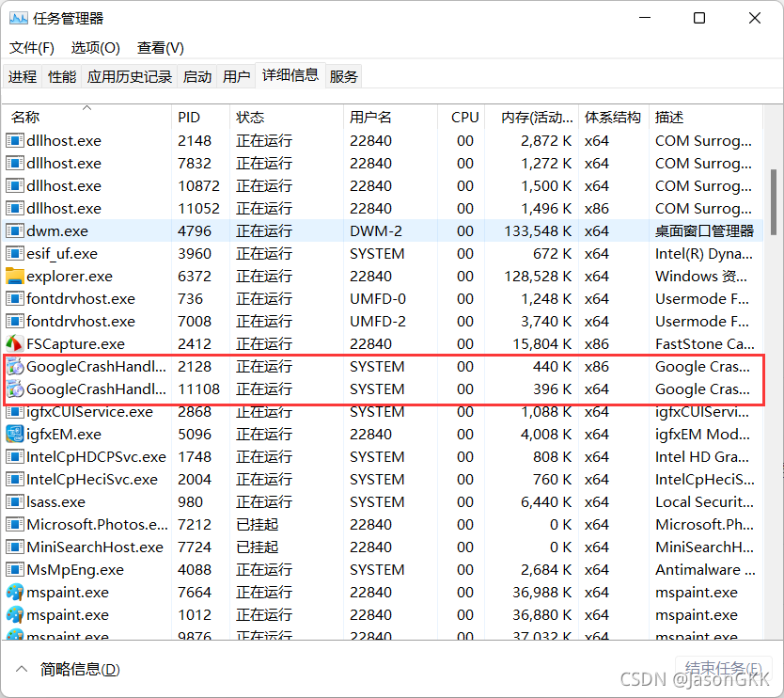Select the lsass.exe process name
This screenshot has width=784, height=698.
[x=56, y=501]
